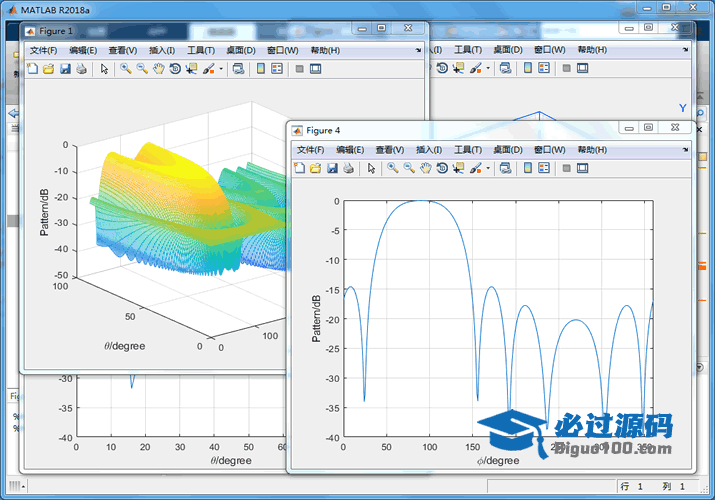Viewport: 715px width, 500px height.
Task: Open 工具(T) menu in Figure 4
Action: click(x=468, y=150)
